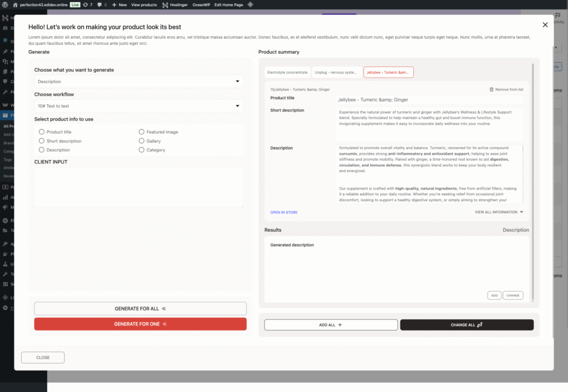Click the trash icon to remove from list

point(491,89)
